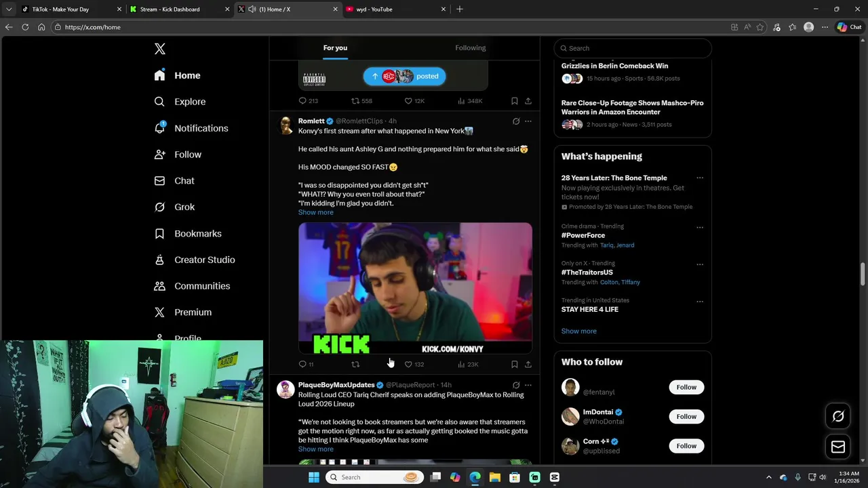Reply to the Romlett post with 11 replies
This screenshot has width=868, height=488.
pyautogui.click(x=306, y=364)
